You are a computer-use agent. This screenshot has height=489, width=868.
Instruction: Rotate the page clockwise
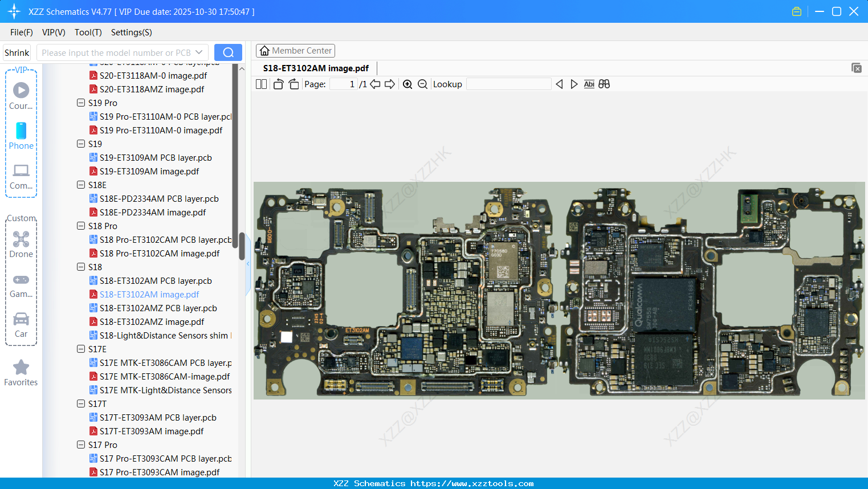tap(294, 84)
